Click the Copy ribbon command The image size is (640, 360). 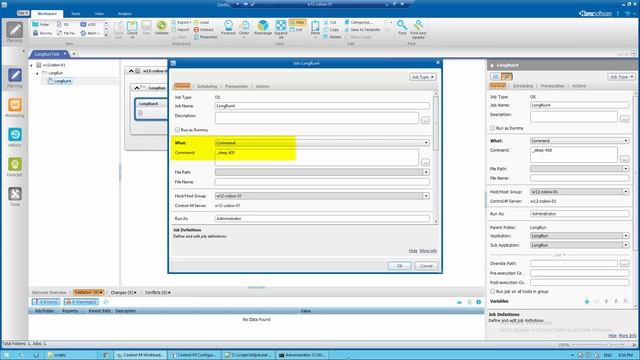click(x=331, y=30)
